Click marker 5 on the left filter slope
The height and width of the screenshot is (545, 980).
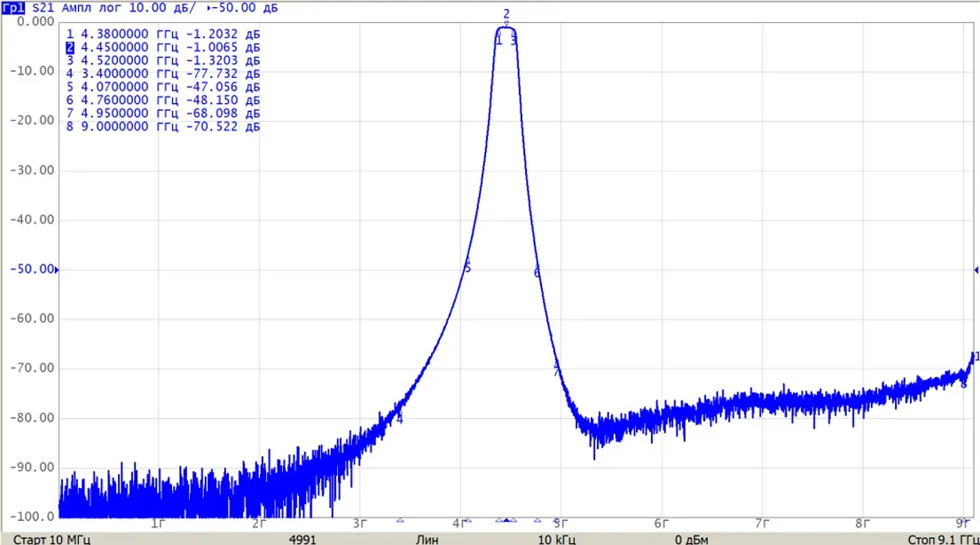467,268
